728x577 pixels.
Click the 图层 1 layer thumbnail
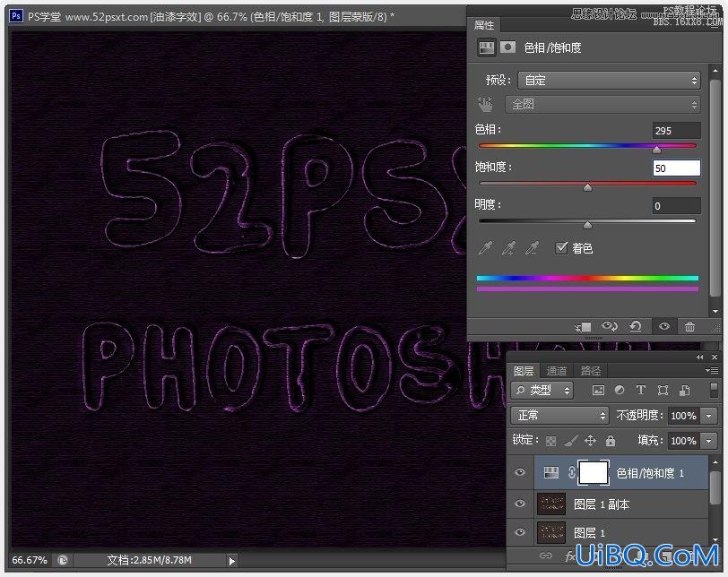coord(551,532)
